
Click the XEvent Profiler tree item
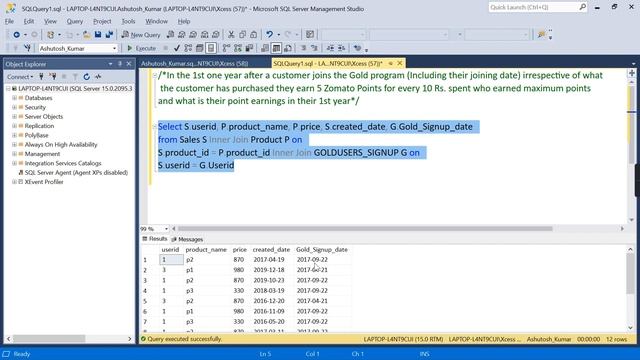[44, 182]
